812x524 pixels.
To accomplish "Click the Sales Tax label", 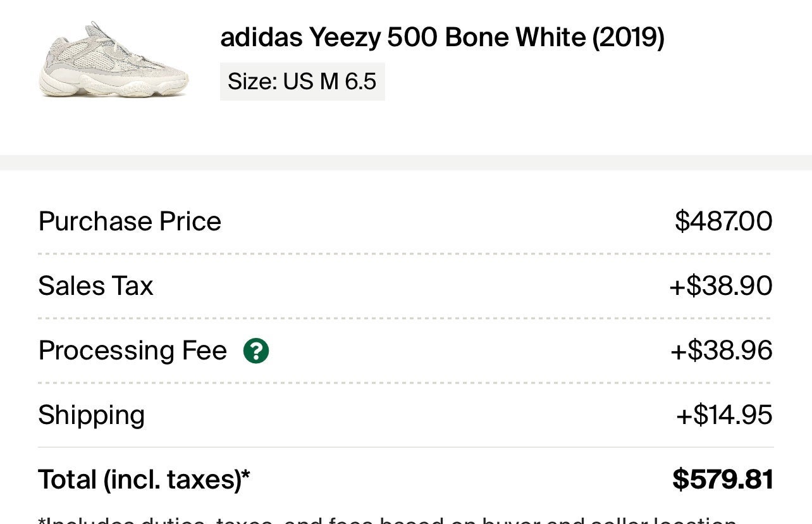I will 95,285.
